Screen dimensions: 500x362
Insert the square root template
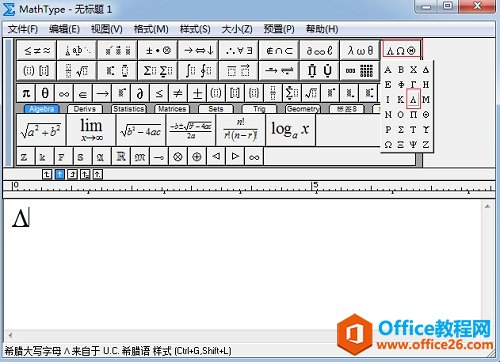pos(311,93)
